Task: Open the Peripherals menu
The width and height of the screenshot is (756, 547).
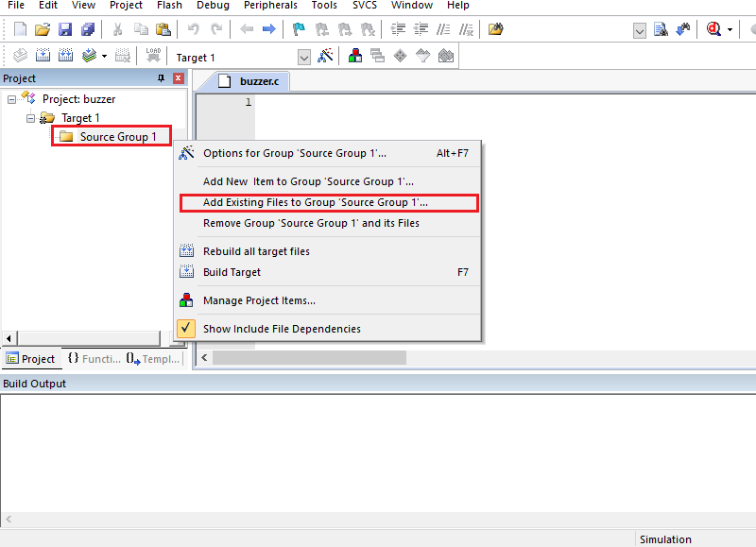Action: (270, 6)
